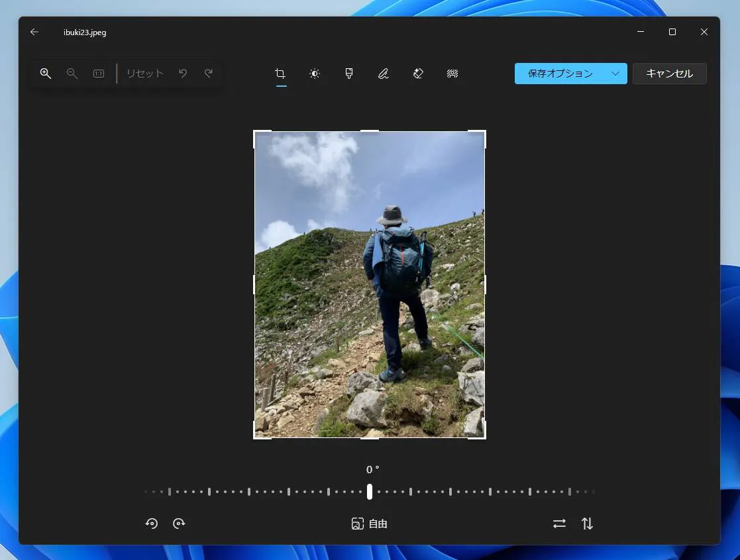The height and width of the screenshot is (560, 740).
Task: Open the 自由 aspect ratio selector
Action: pos(370,524)
